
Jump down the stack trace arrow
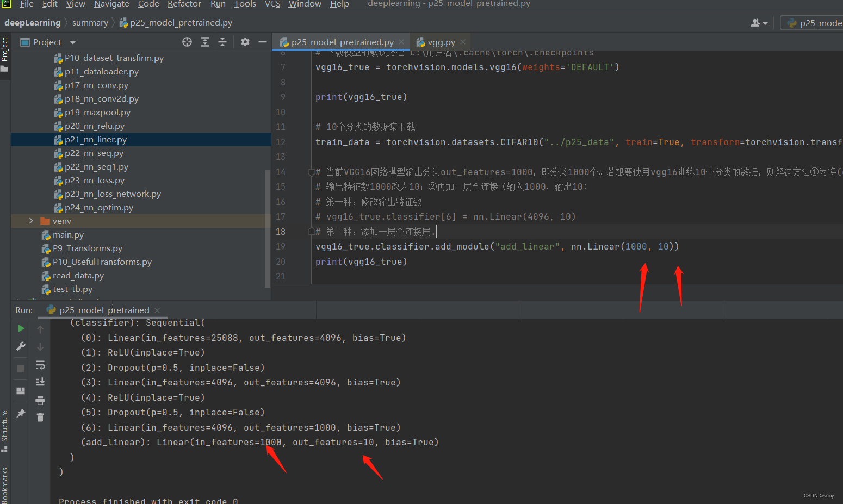tap(40, 347)
